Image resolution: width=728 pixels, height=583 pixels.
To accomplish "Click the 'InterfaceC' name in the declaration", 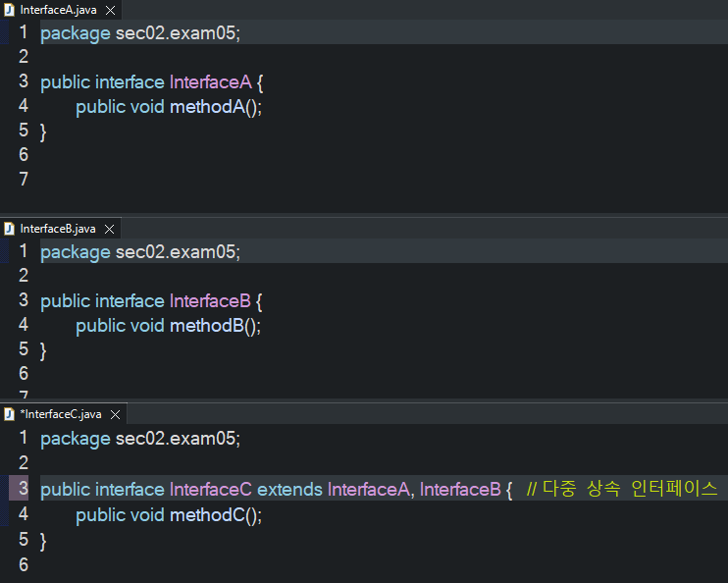I will click(x=211, y=490).
